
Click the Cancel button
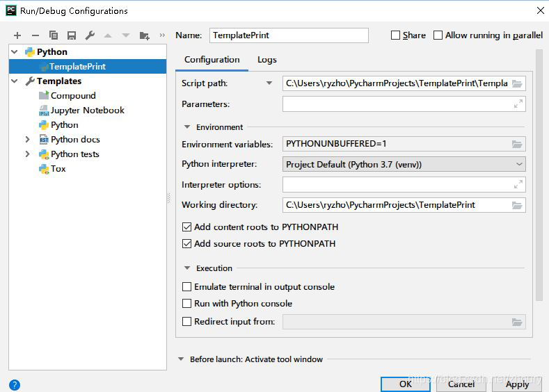pyautogui.click(x=461, y=384)
